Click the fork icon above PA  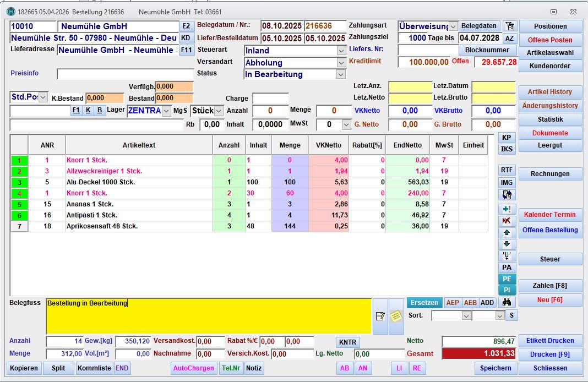507,256
